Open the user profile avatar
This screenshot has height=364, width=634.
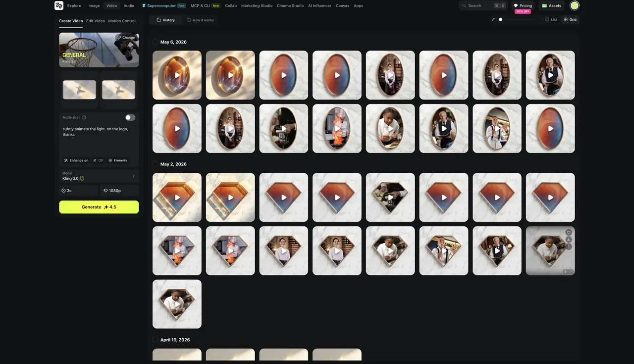pos(575,5)
